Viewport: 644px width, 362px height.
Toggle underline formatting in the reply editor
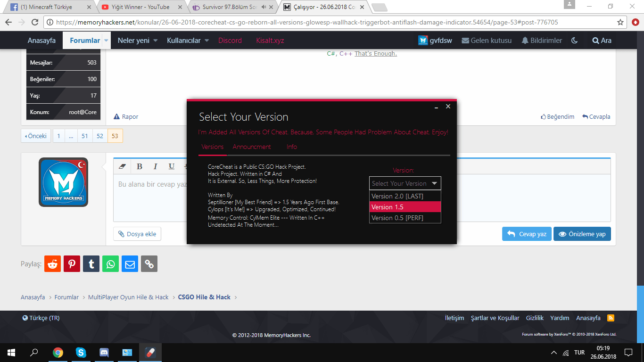[x=172, y=166]
